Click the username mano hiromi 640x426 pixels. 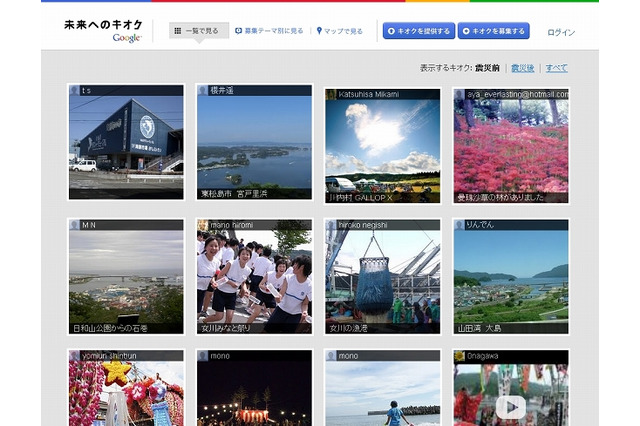pos(231,225)
